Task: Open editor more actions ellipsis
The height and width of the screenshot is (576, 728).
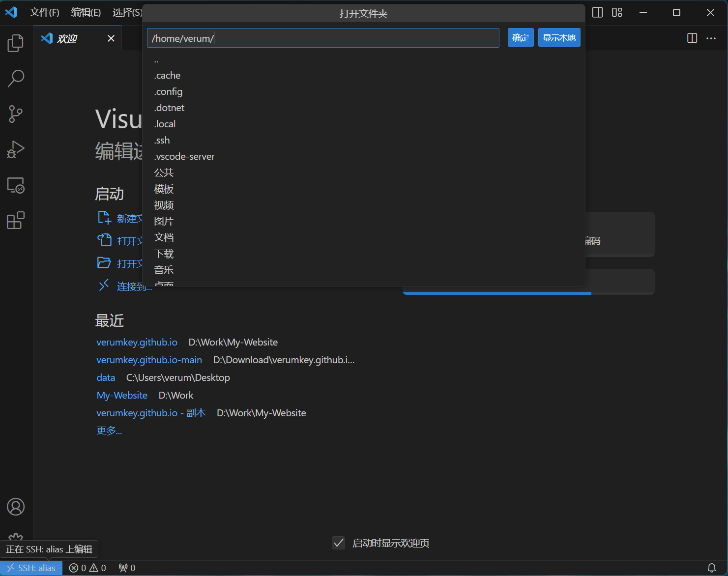Action: 711,38
